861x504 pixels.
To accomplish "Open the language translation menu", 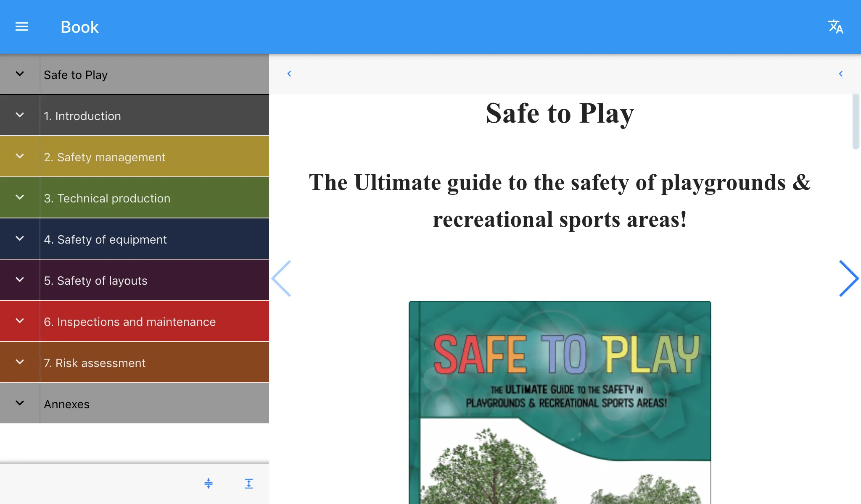I will tap(835, 27).
